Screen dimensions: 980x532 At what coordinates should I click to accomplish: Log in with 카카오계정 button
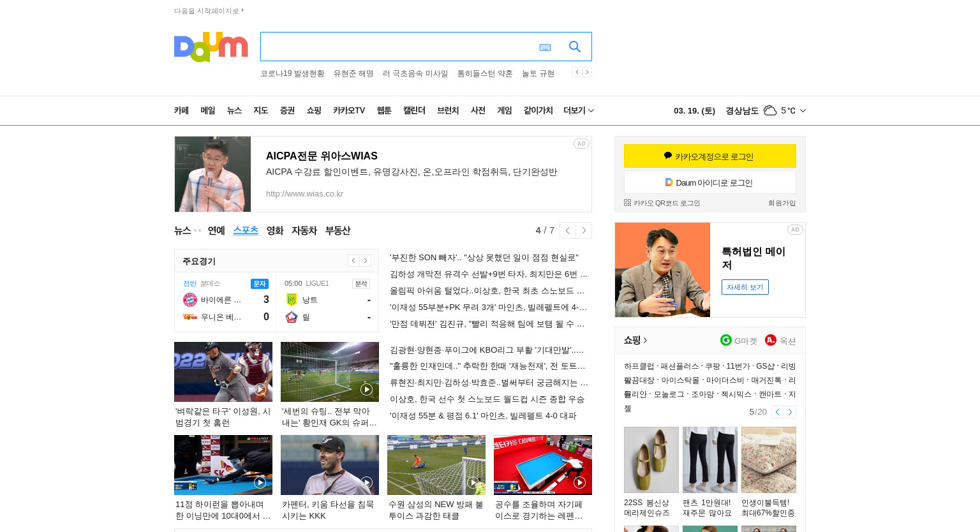click(710, 156)
